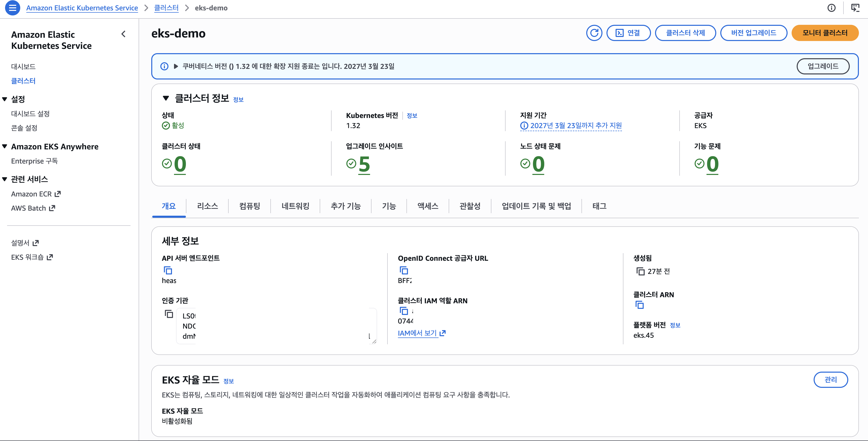
Task: Collapse the 설정 sidebar section
Action: 5,99
